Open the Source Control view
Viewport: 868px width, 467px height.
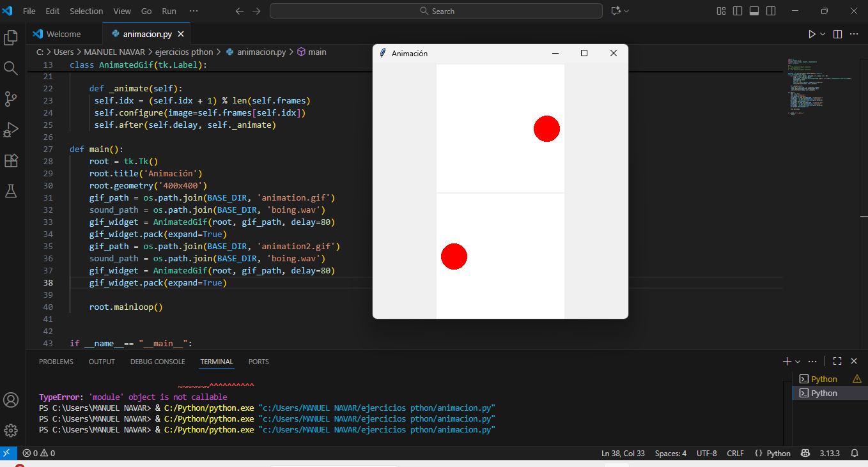[11, 98]
